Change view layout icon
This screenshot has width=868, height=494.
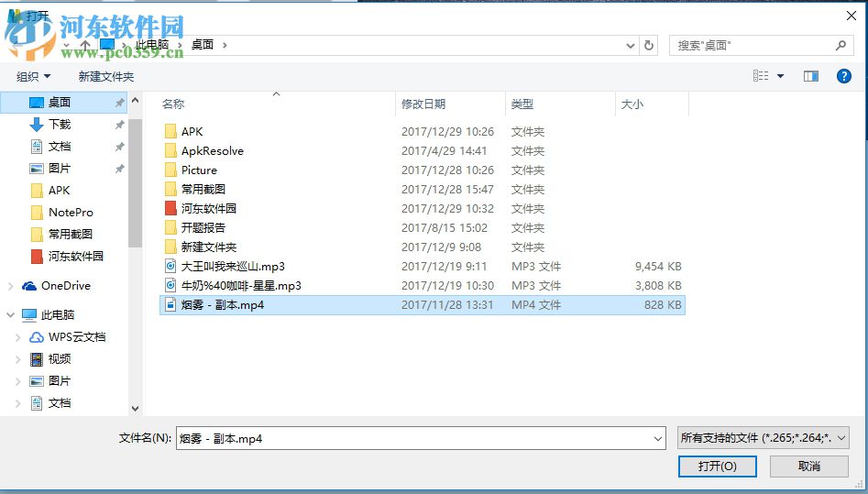pyautogui.click(x=761, y=76)
